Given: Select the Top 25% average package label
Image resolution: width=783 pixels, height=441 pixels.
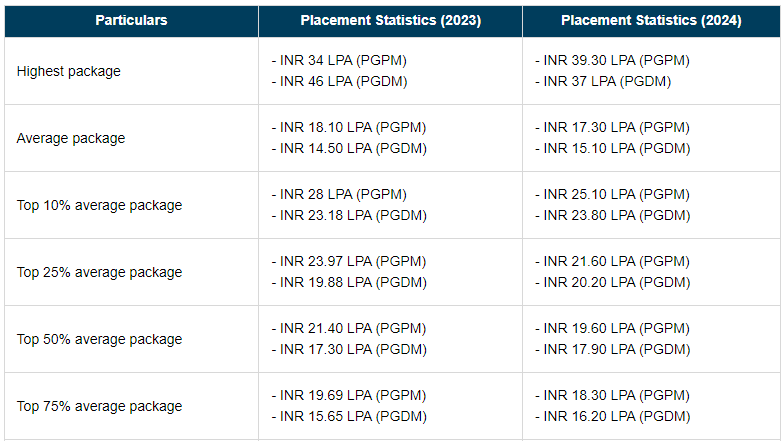Looking at the screenshot, I should tap(99, 272).
